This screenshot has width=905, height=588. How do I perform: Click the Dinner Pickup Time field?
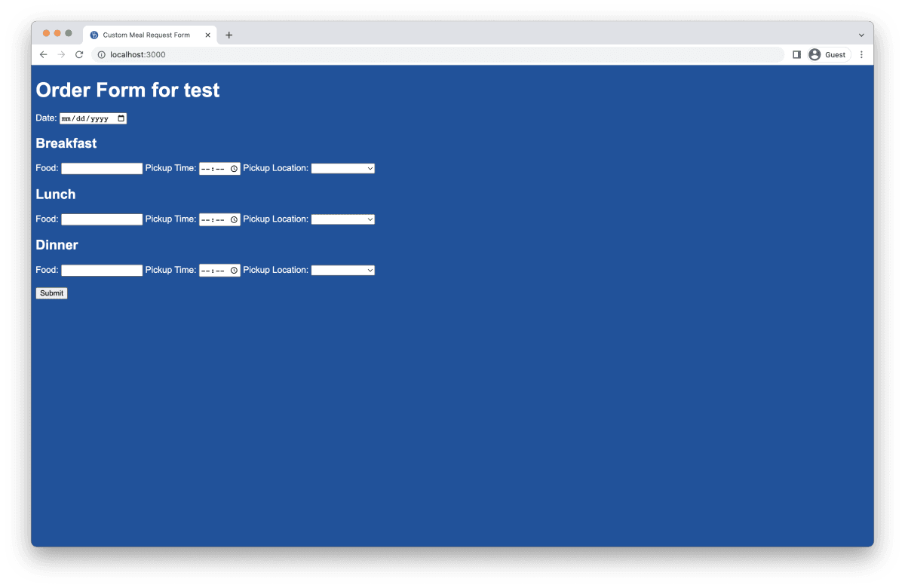point(219,270)
